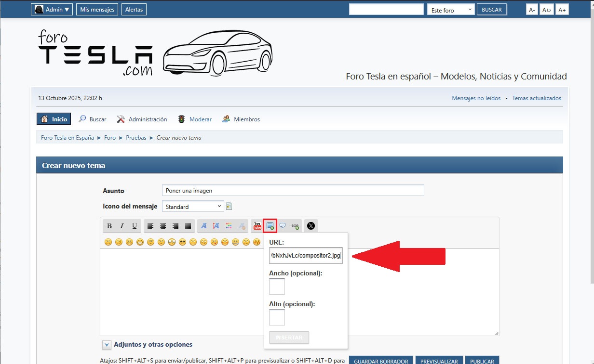The width and height of the screenshot is (594, 364).
Task: Toggle bold formatting in the editor
Action: pyautogui.click(x=109, y=226)
